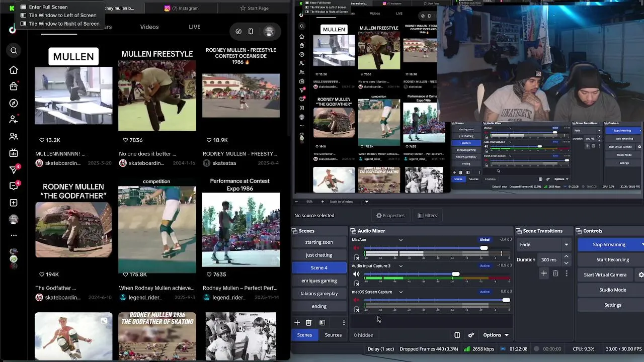
Task: Open the Scenes toolbar three-dots menu
Action: coord(344,323)
